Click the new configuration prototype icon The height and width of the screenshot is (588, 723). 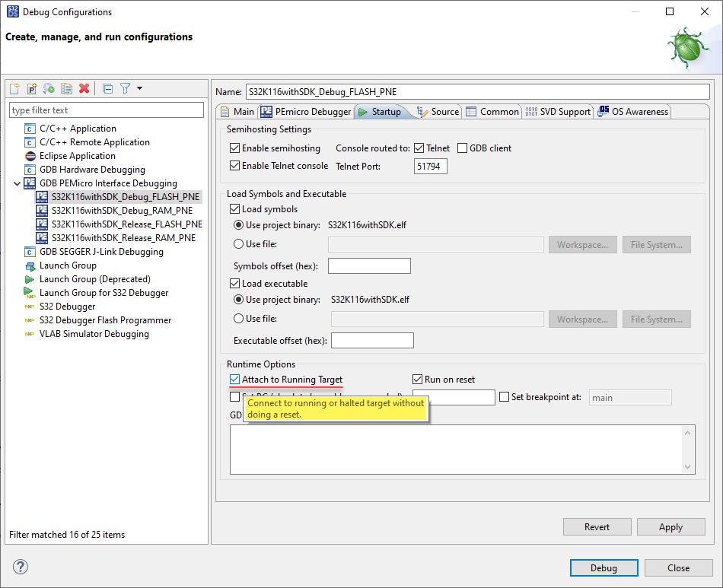(x=31, y=88)
